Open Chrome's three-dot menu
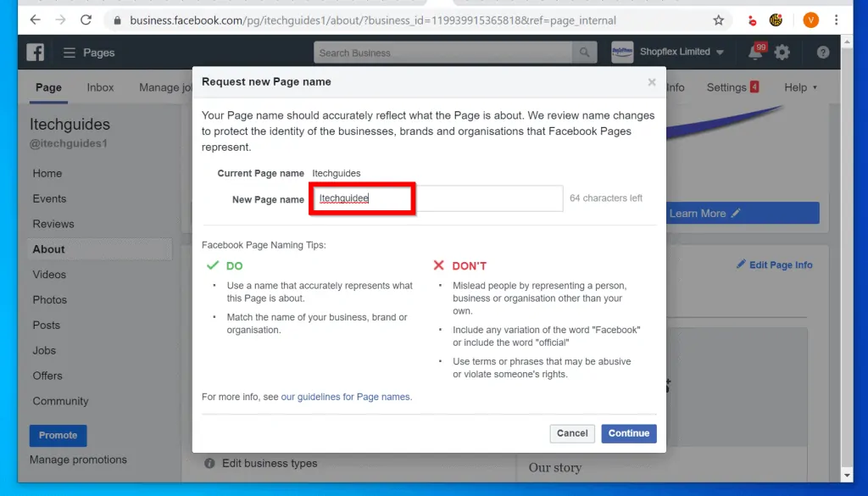 (837, 20)
